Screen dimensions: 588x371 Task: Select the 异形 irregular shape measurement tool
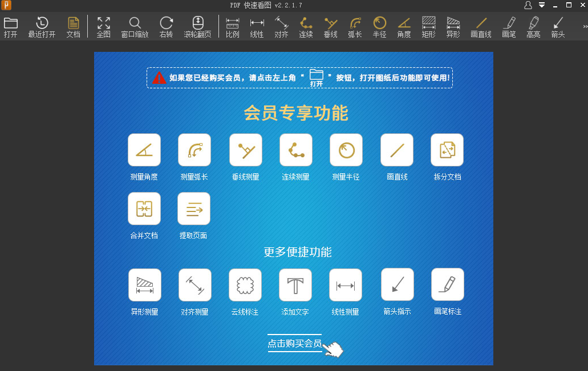click(x=453, y=27)
